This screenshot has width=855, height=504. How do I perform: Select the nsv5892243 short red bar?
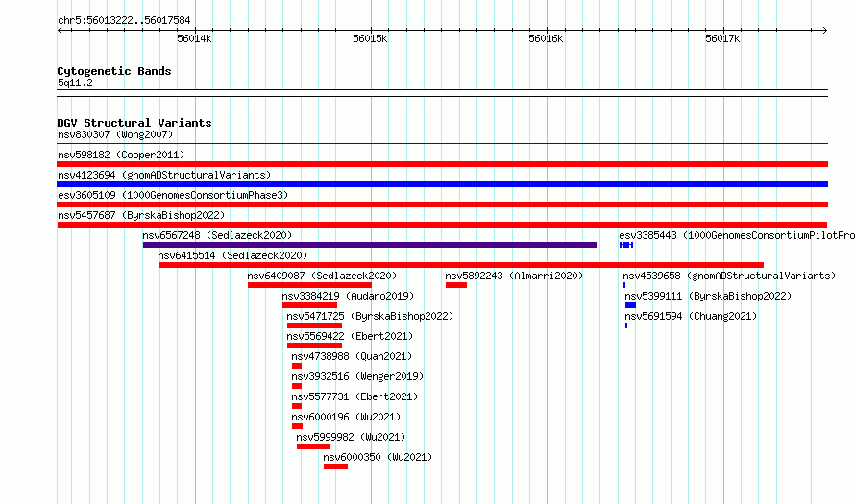(x=456, y=285)
